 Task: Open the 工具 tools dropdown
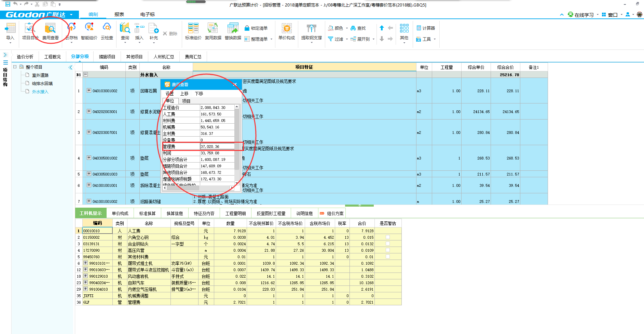click(x=435, y=39)
